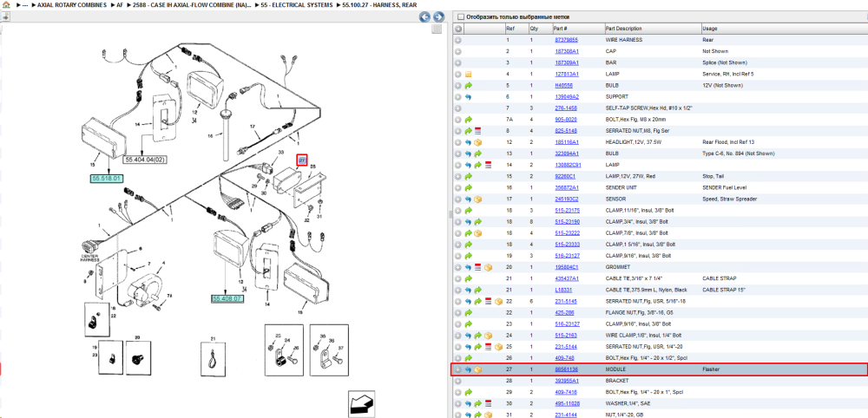Open AF breadcrumb level
868x418 pixels.
tap(120, 4)
